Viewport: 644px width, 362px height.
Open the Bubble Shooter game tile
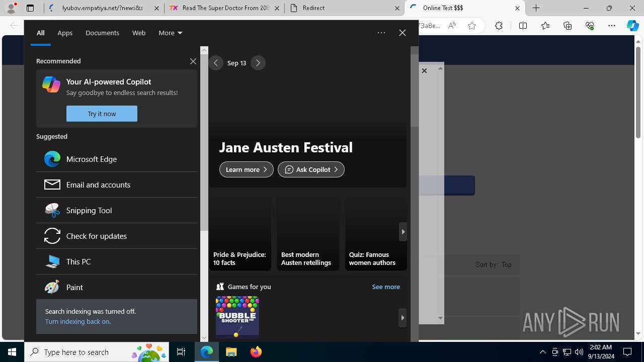(x=237, y=316)
